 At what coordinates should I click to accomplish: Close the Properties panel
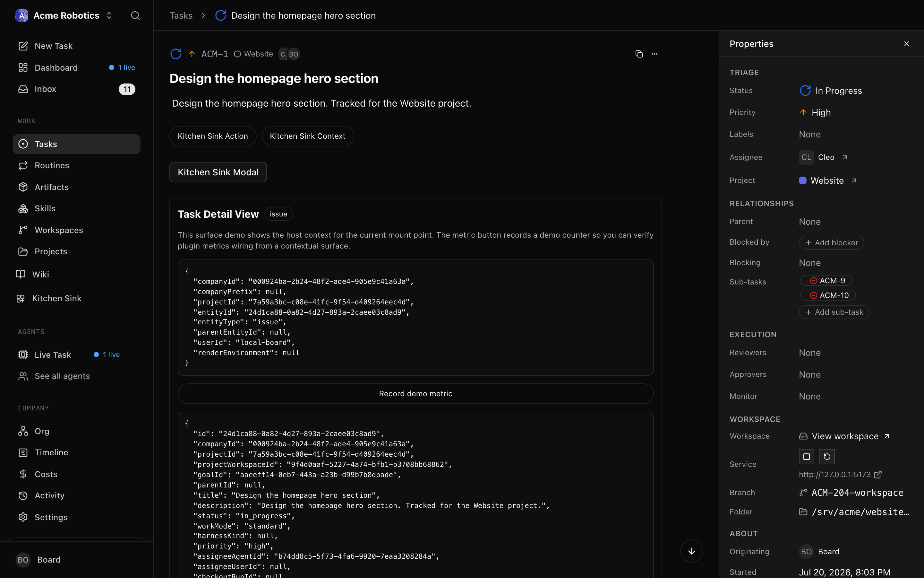click(x=906, y=44)
